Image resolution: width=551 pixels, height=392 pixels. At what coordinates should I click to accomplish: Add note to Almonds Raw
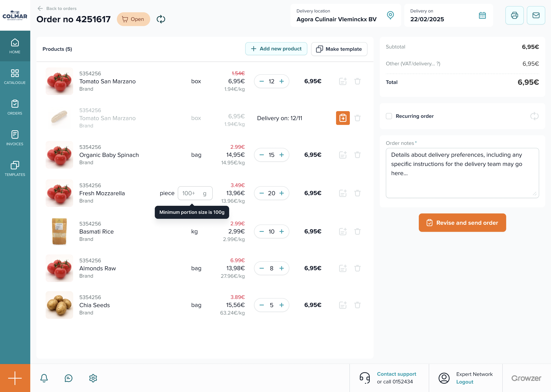pyautogui.click(x=343, y=268)
